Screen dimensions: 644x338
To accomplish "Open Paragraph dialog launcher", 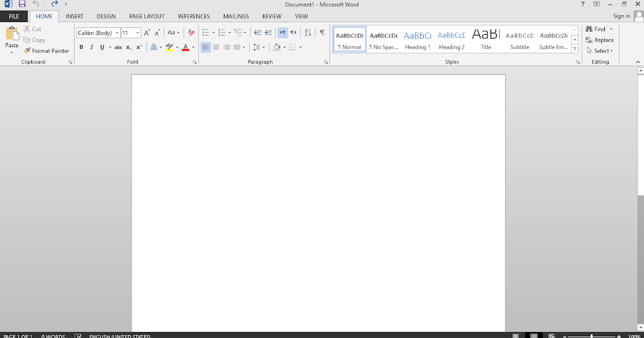I will coord(326,62).
